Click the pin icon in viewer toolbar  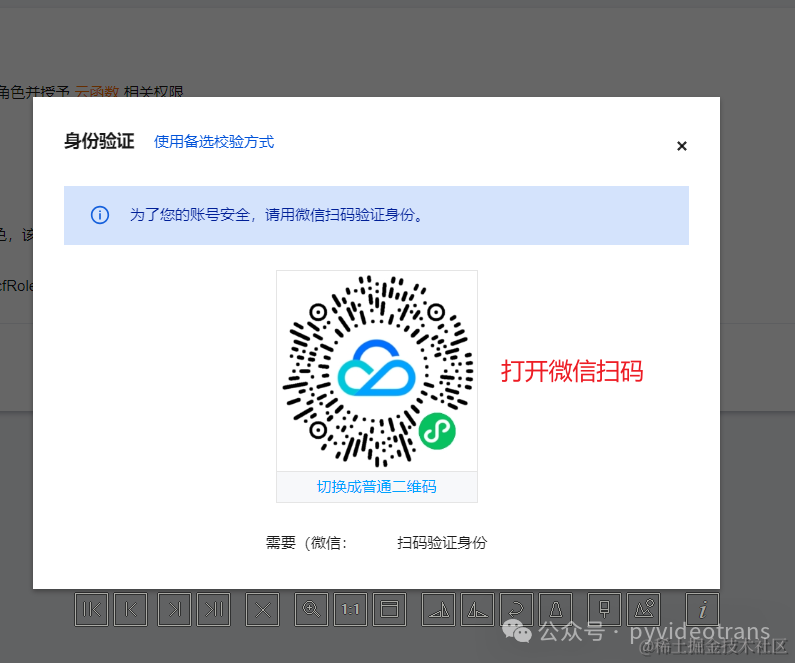pos(604,609)
